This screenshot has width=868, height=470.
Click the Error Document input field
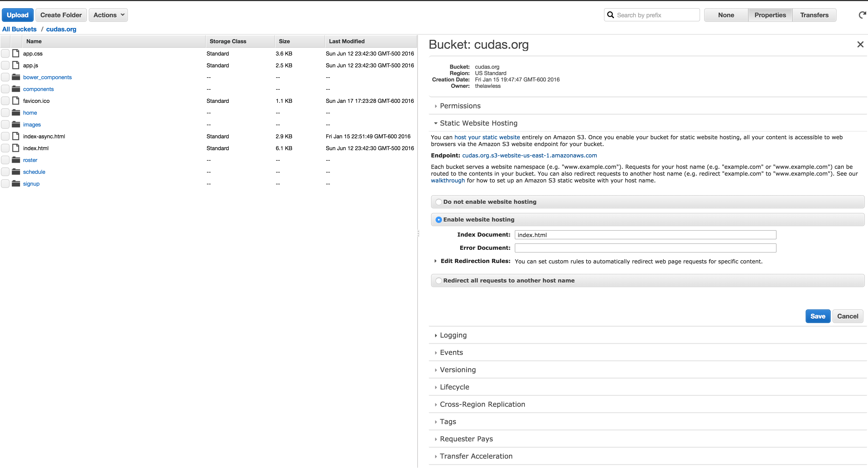[645, 248]
